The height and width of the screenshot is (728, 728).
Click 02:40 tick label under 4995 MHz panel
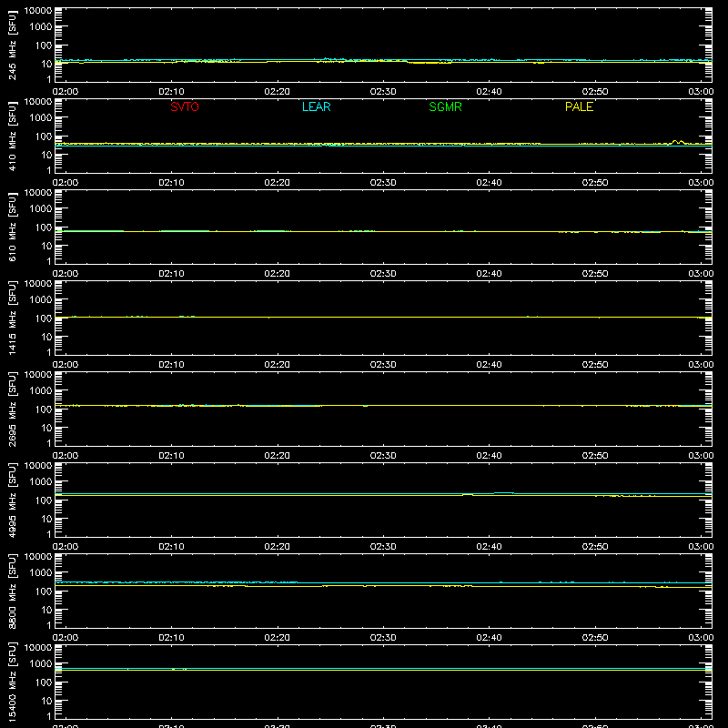(489, 547)
